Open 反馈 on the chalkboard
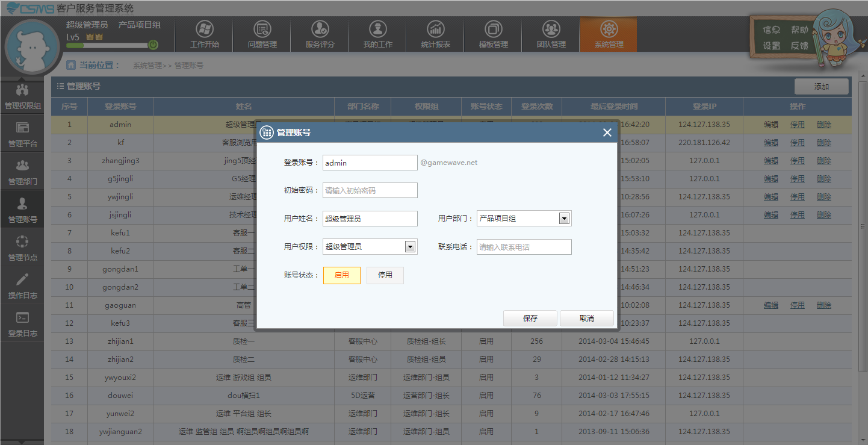This screenshot has height=445, width=868. (x=799, y=46)
